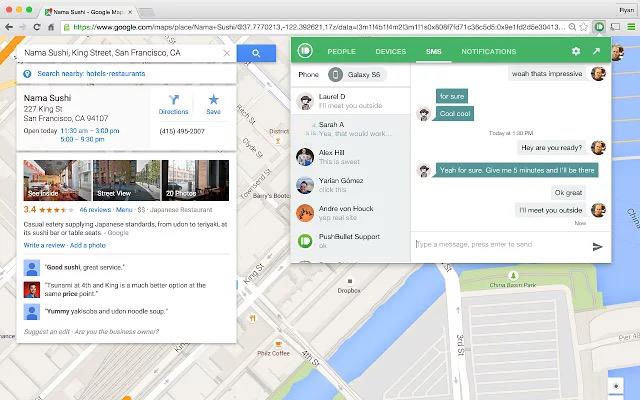The width and height of the screenshot is (641, 400).
Task: Click the zoom magnifier icon in address bar
Action: point(572,27)
